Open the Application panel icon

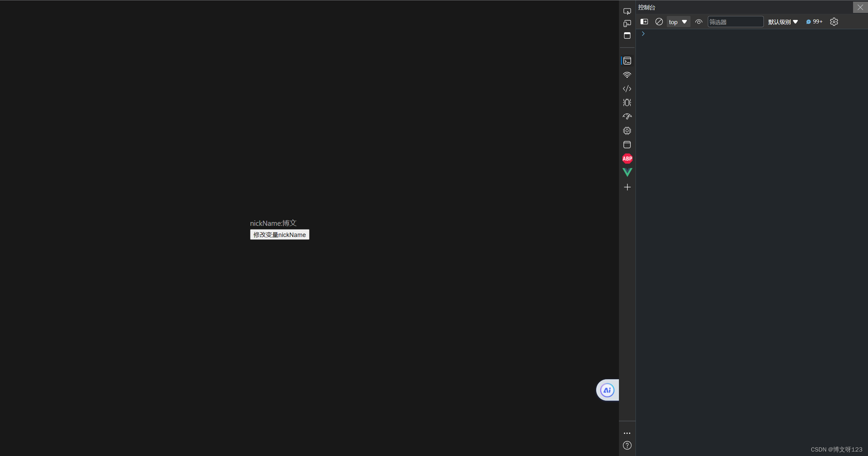point(627,145)
